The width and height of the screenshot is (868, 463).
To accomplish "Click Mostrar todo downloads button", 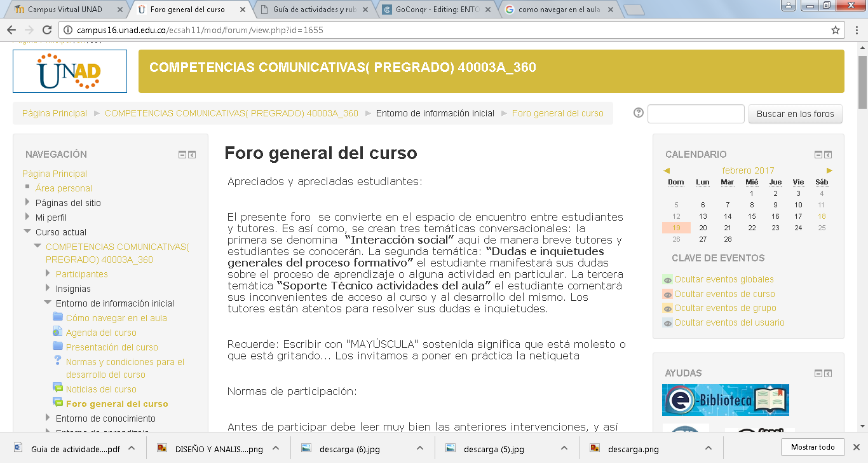I will (x=813, y=447).
